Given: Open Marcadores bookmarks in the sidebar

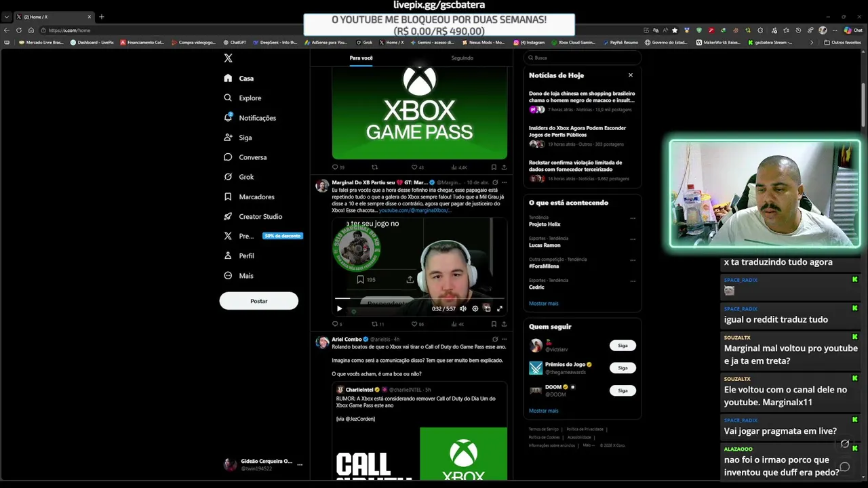Looking at the screenshot, I should tap(249, 197).
